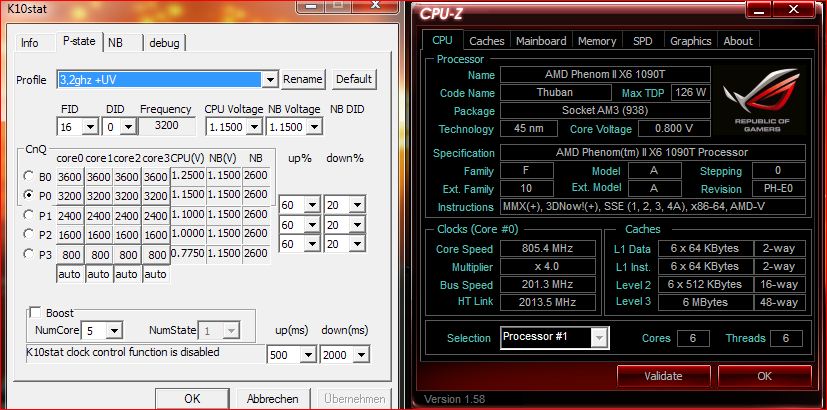Click the Level 3 cache value 6 MBytes

tap(705, 302)
